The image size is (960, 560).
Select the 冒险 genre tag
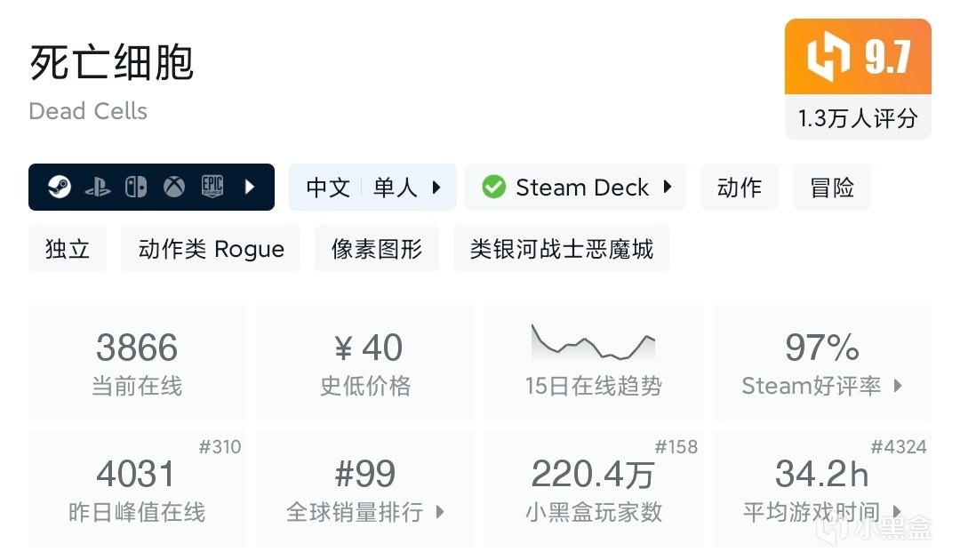[832, 188]
